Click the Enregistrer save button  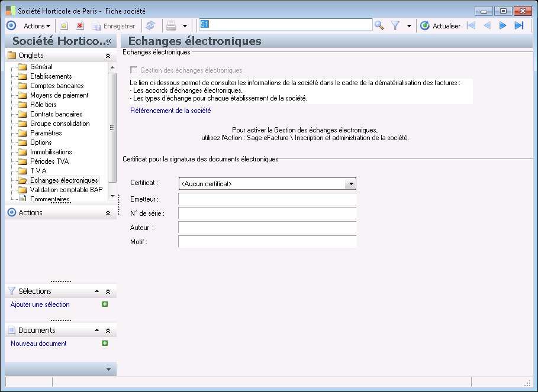pyautogui.click(x=114, y=26)
